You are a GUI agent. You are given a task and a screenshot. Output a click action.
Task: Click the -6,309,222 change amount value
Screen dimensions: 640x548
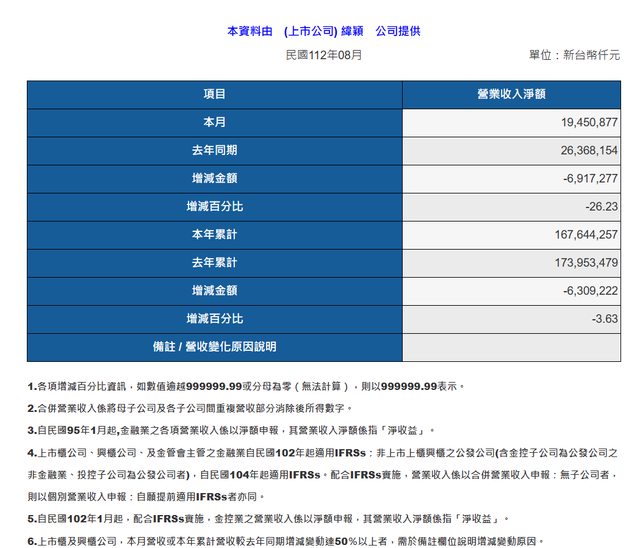[585, 291]
